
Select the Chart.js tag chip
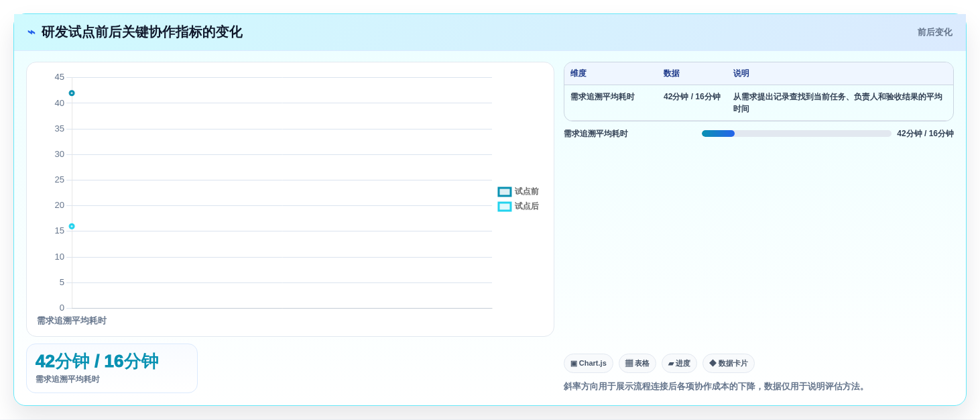point(589,363)
